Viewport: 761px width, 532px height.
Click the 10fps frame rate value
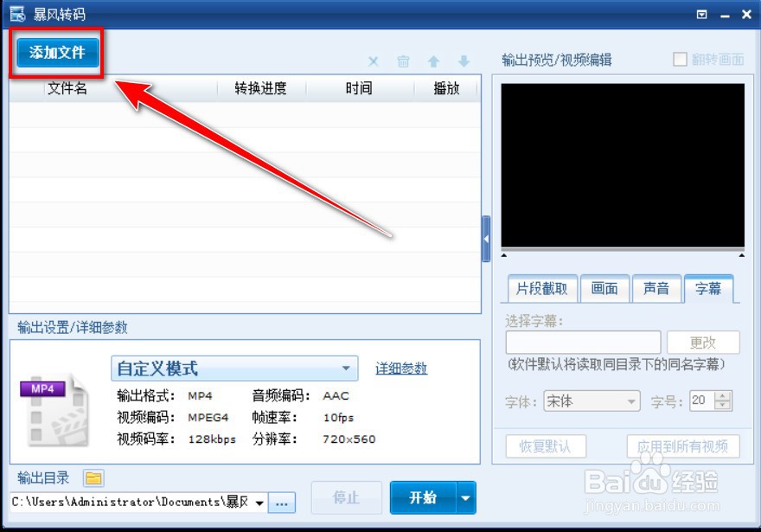click(338, 418)
